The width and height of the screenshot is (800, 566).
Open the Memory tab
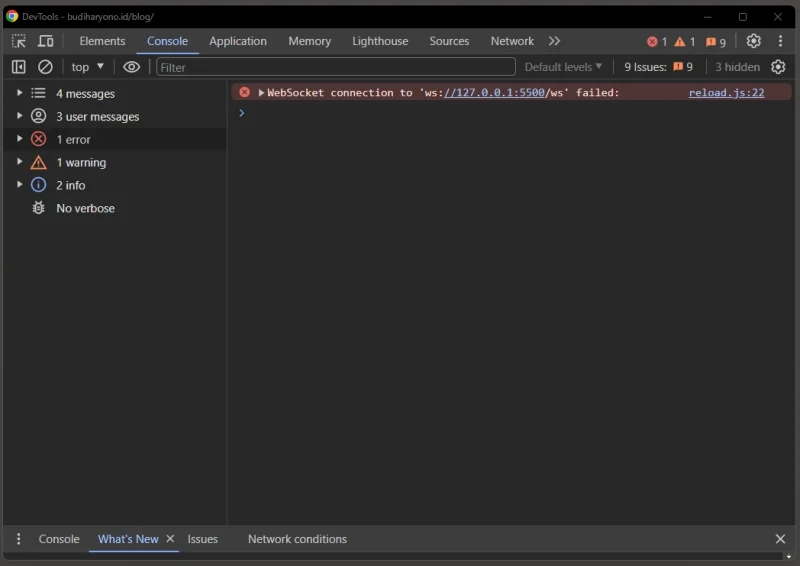click(310, 41)
